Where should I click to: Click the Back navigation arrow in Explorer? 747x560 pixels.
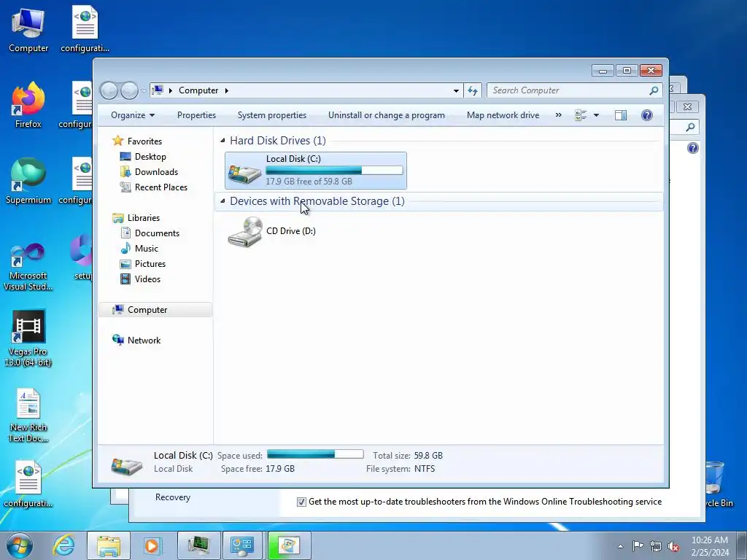109,90
